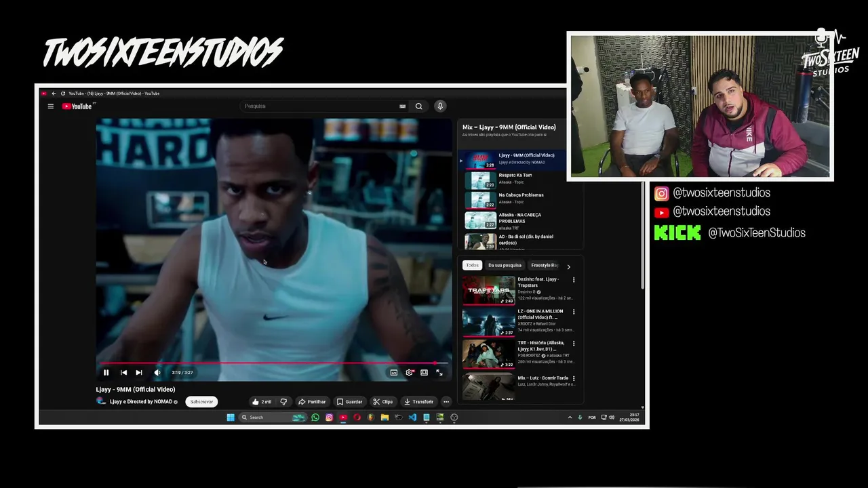Click the taskbar Search box

pos(273,418)
